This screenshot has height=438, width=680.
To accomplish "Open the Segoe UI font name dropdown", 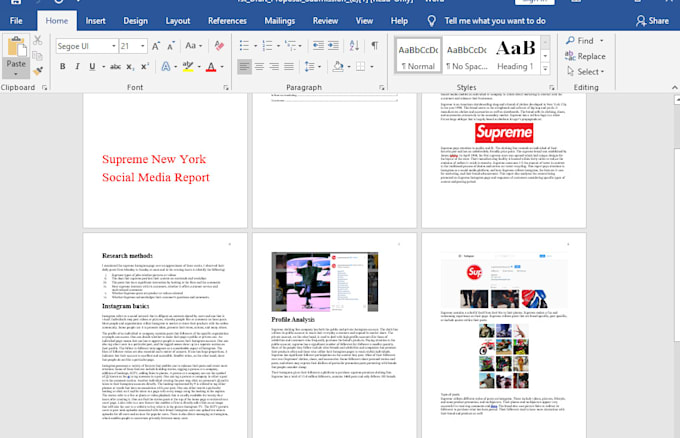I will [114, 46].
